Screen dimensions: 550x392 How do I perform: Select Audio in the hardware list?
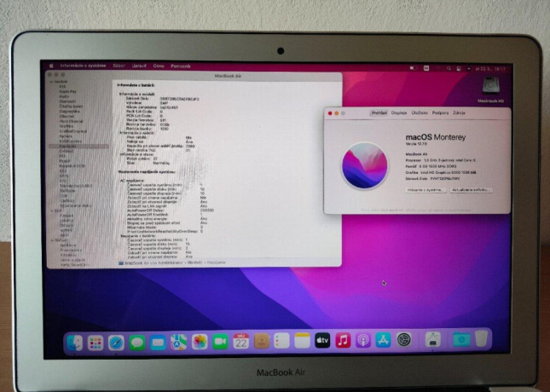point(64,96)
